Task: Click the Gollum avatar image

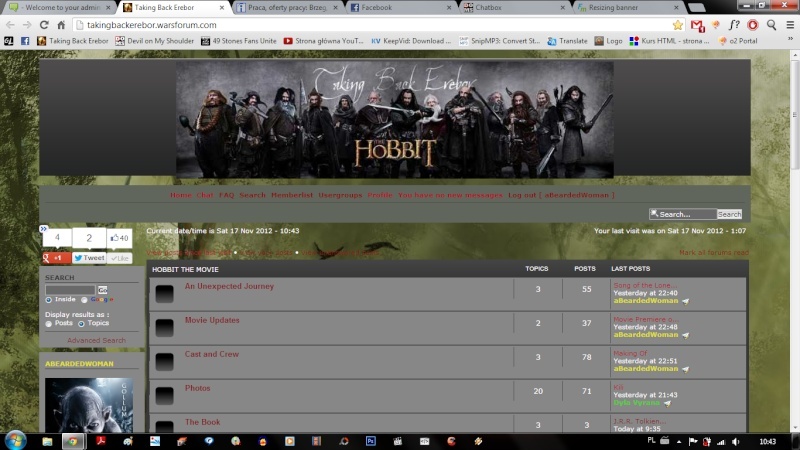Action: pyautogui.click(x=89, y=405)
